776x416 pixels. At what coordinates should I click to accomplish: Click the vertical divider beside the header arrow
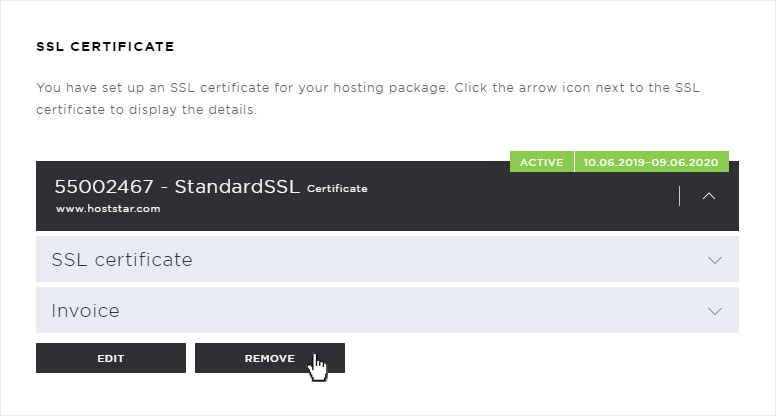coord(679,196)
